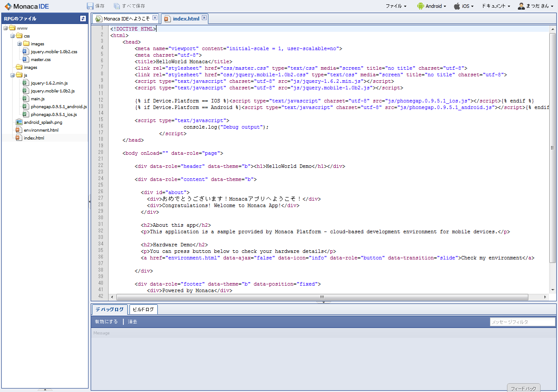Viewport: 558px width, 392px height.
Task: Click the Apple iOS logo icon
Action: pos(457,6)
